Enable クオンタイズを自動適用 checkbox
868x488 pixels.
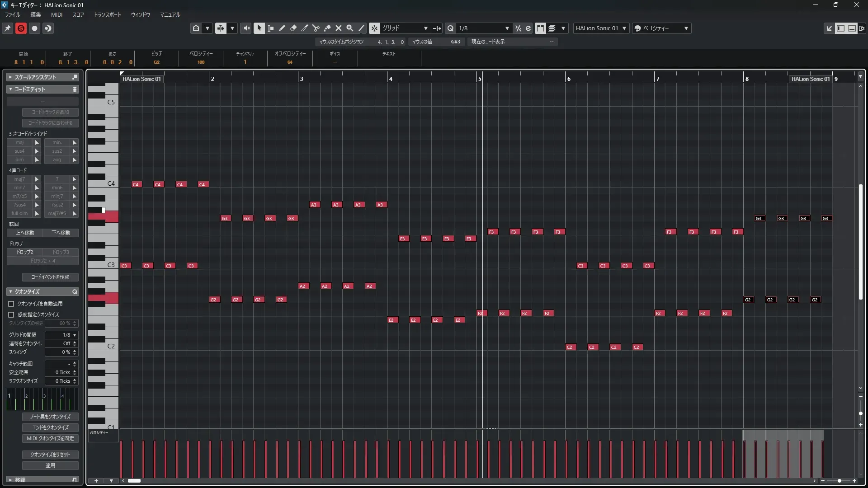(x=11, y=304)
